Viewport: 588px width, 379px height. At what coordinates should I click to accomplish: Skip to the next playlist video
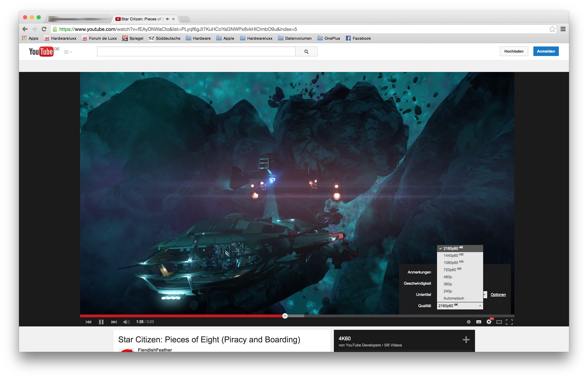click(x=114, y=322)
